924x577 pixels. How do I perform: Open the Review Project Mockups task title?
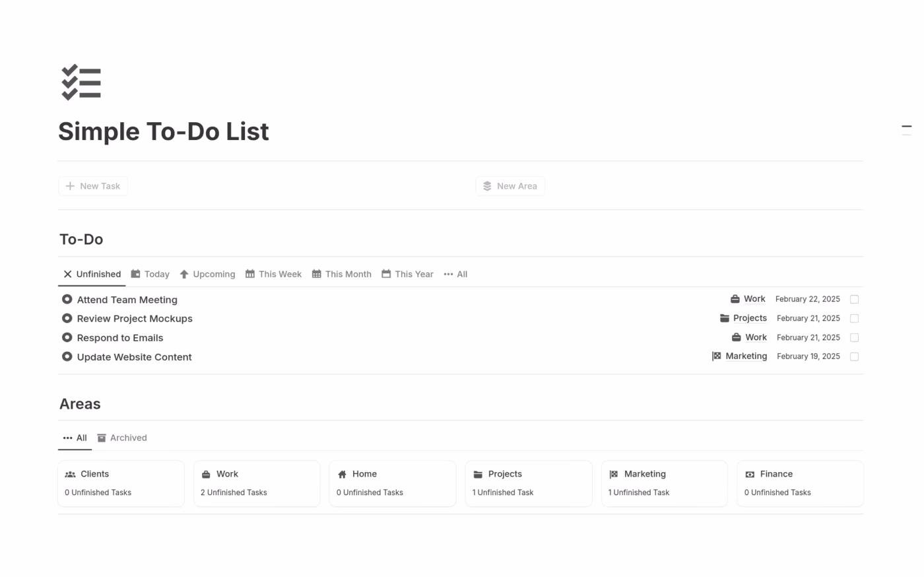(135, 318)
